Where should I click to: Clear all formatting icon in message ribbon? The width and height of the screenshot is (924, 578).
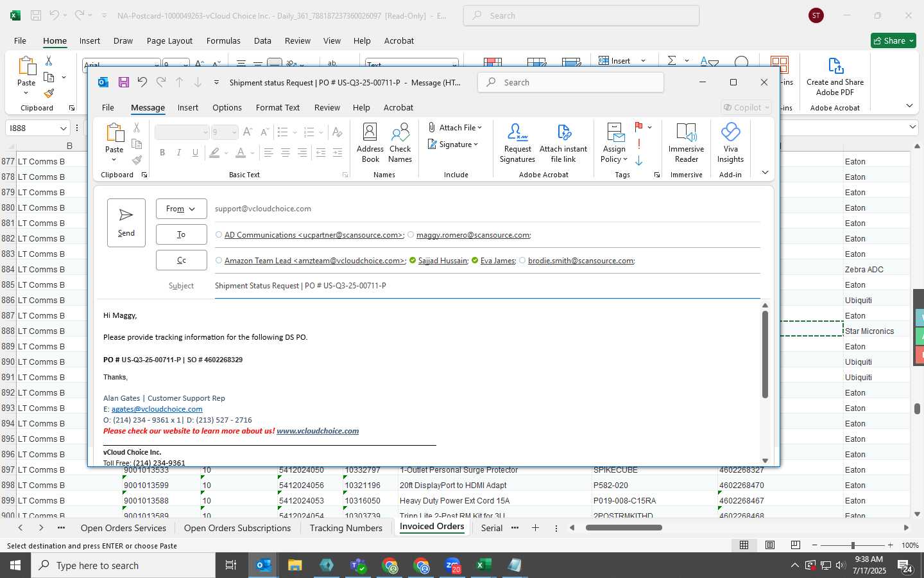pos(337,132)
